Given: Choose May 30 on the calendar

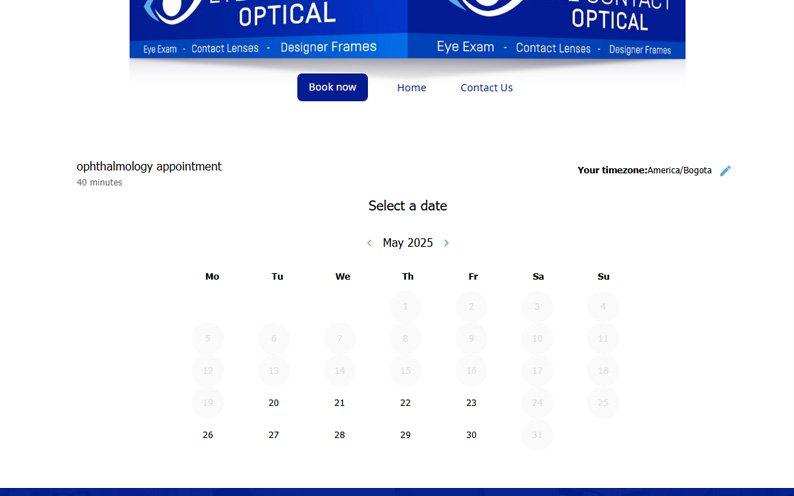Looking at the screenshot, I should point(471,435).
